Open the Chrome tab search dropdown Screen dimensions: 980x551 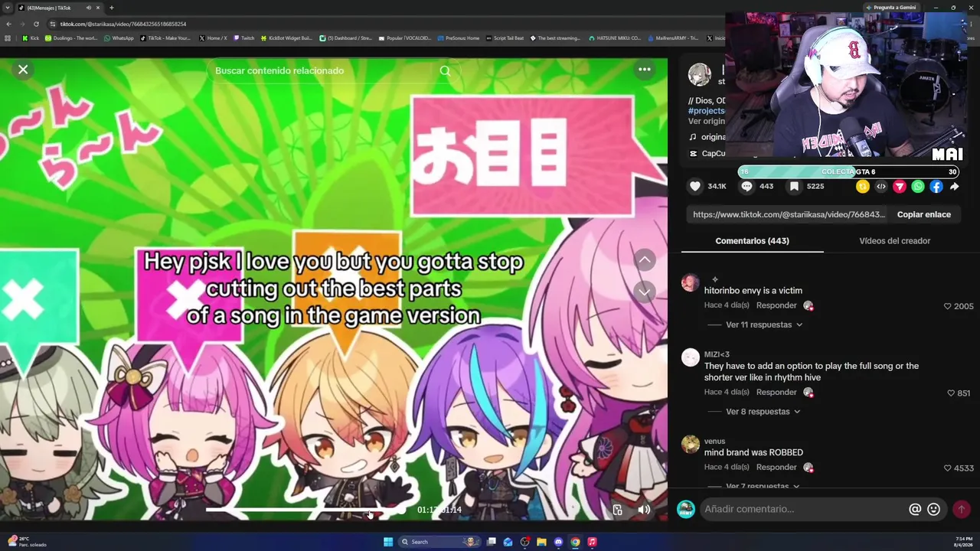pyautogui.click(x=8, y=8)
